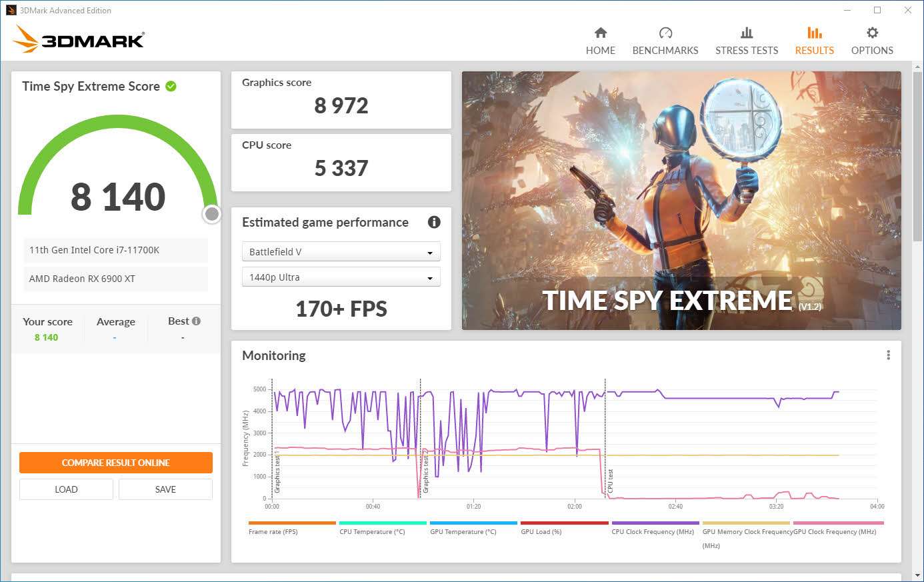Click the estimated game performance info icon
The width and height of the screenshot is (924, 582).
[x=434, y=222]
